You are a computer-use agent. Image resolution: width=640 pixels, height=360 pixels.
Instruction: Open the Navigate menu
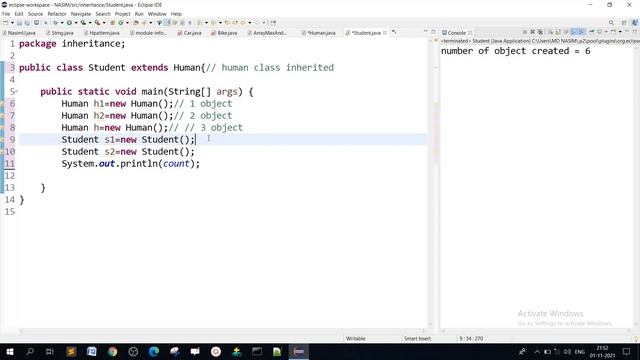coord(81,14)
